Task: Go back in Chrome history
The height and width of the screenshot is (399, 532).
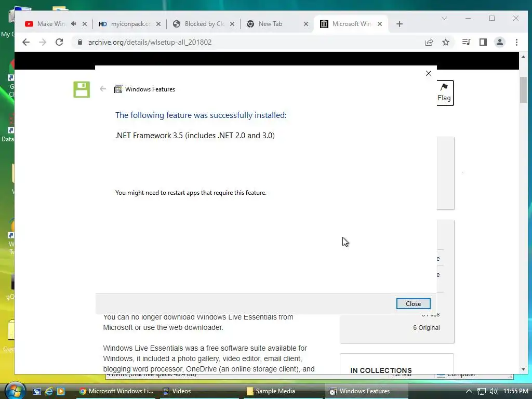Action: point(26,42)
